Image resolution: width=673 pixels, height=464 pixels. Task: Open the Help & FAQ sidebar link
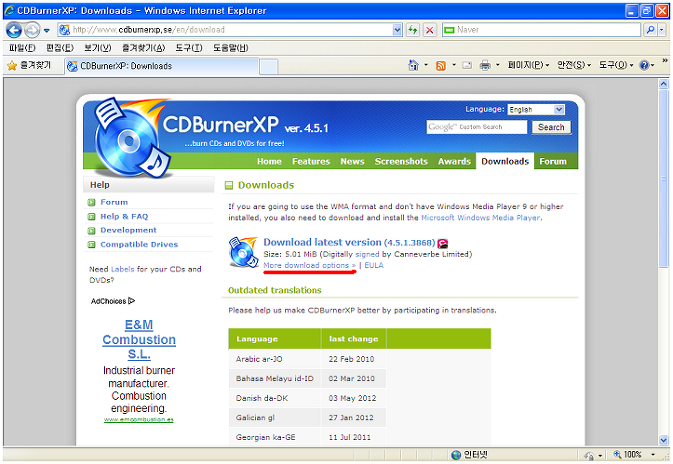coord(124,216)
